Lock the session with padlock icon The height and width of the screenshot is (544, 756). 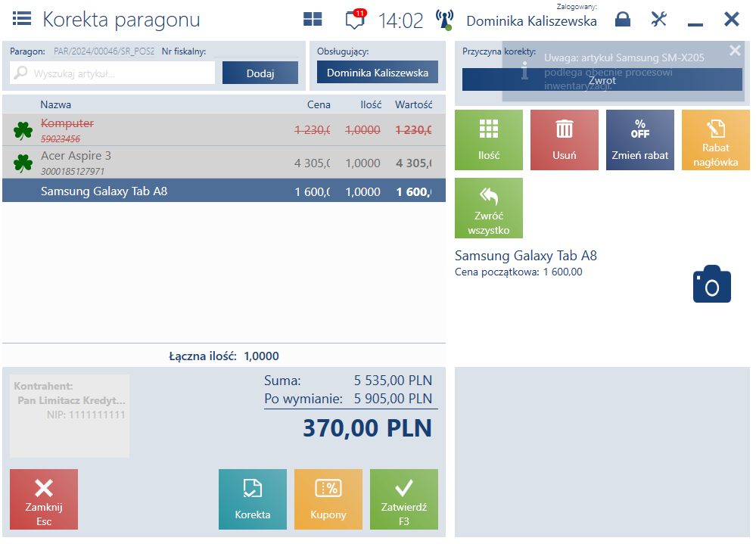point(623,19)
